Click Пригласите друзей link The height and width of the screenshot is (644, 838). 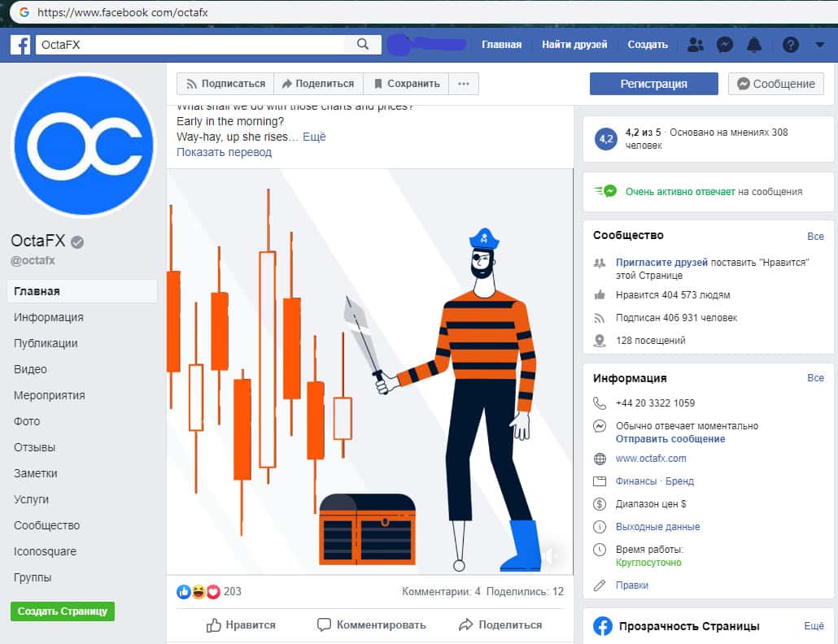661,262
